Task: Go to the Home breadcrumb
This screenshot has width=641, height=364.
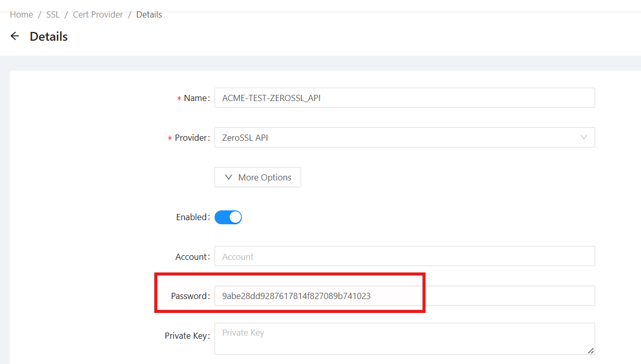Action: (21, 14)
